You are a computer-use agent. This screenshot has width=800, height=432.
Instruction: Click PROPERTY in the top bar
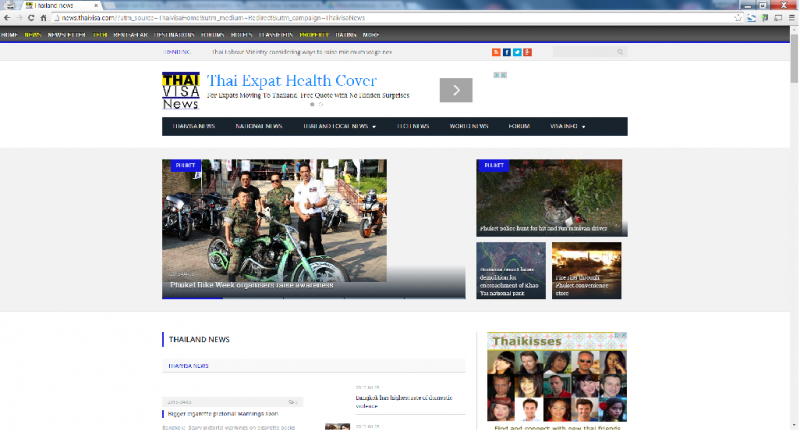314,35
